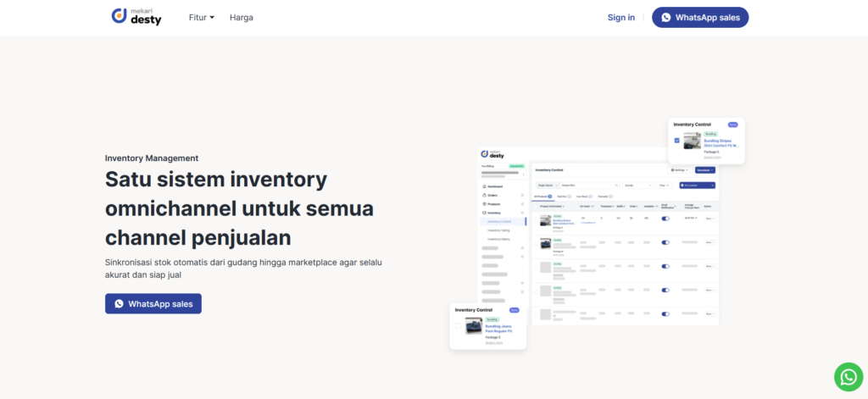Click the info icon beside Low Stock tab

590,197
